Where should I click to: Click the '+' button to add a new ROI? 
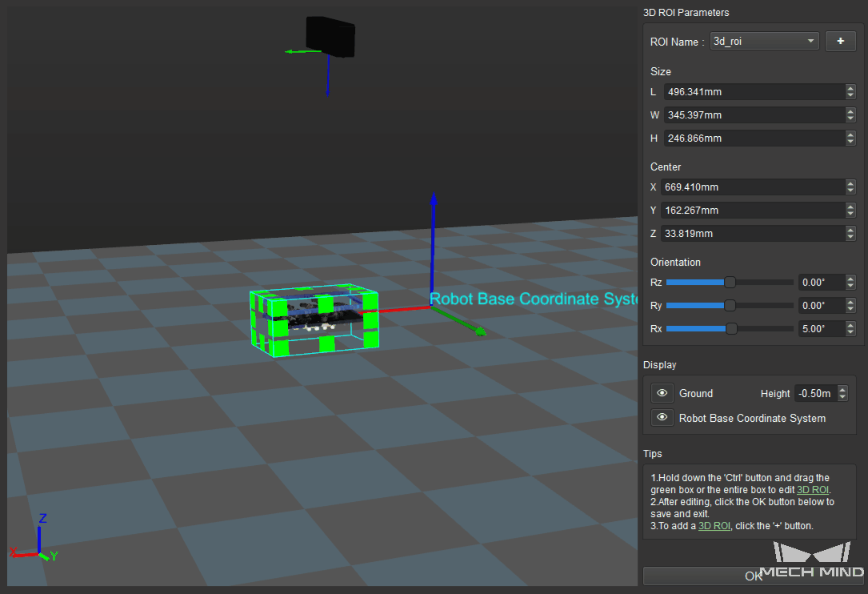click(x=840, y=41)
